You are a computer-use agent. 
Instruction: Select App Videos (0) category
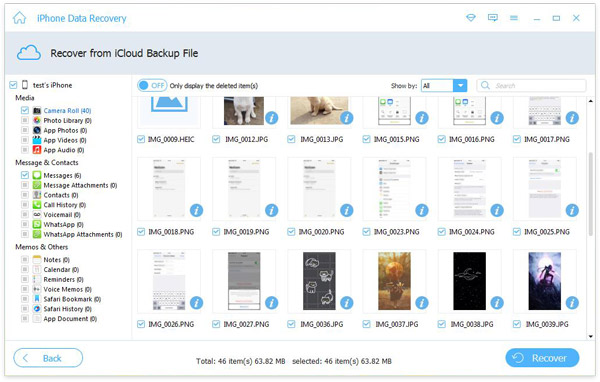(x=65, y=140)
